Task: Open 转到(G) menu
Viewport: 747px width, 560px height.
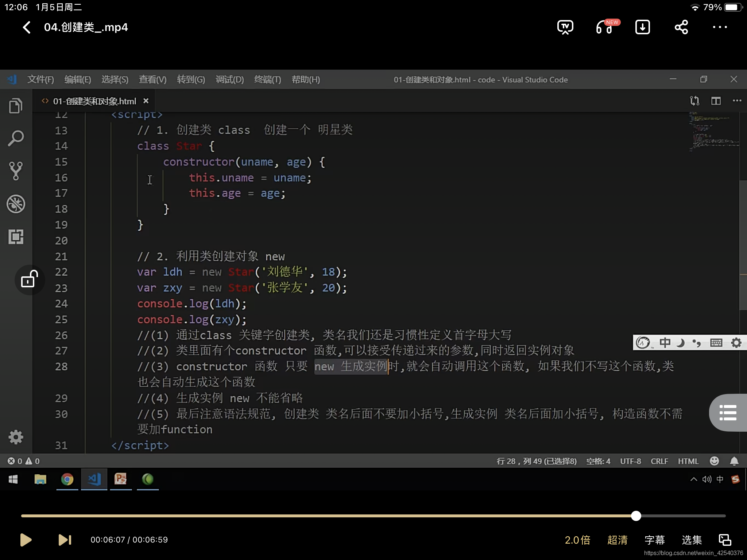Action: pos(191,79)
